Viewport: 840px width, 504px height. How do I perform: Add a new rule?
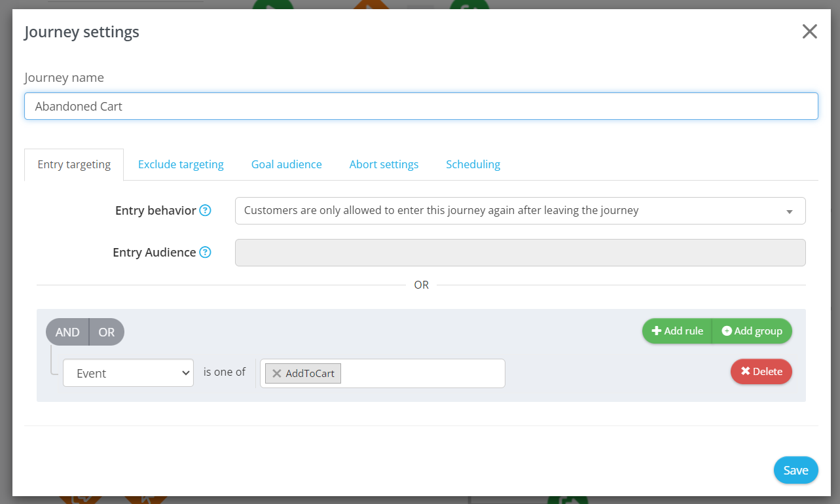click(x=677, y=331)
